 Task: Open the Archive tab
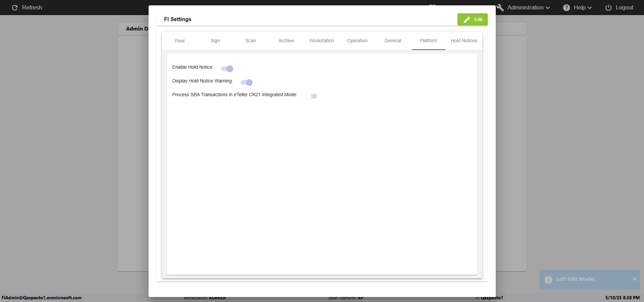point(286,41)
